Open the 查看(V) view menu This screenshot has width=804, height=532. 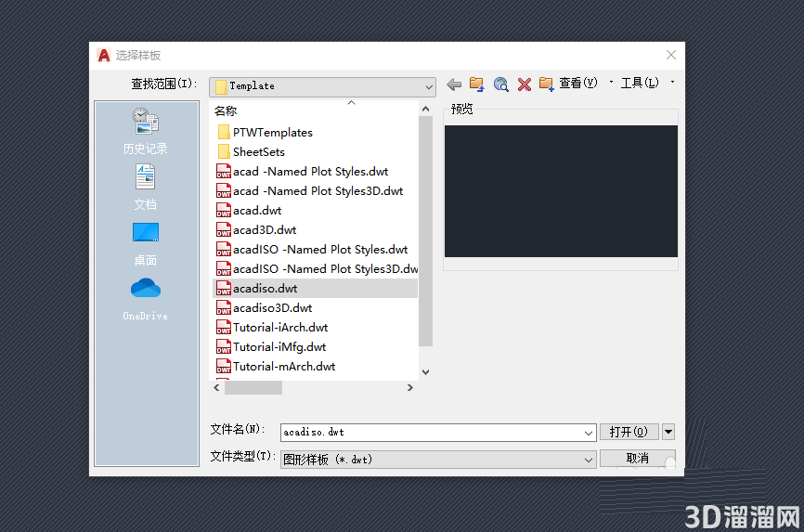577,83
